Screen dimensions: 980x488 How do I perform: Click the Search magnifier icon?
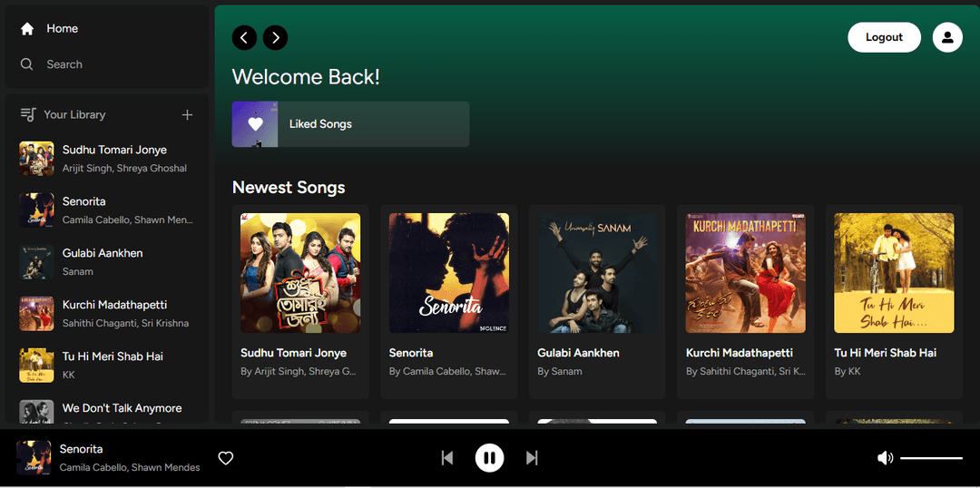[27, 64]
